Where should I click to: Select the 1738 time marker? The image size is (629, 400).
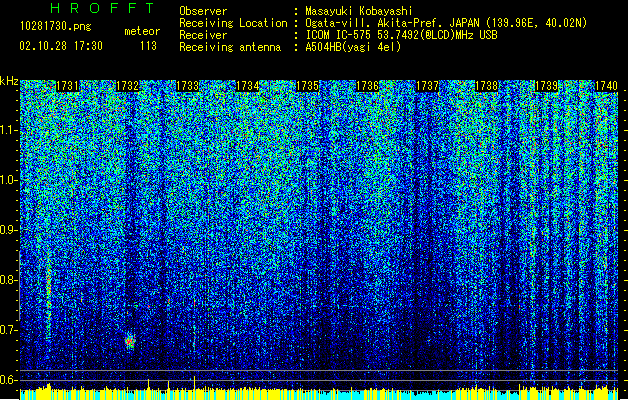coord(487,86)
